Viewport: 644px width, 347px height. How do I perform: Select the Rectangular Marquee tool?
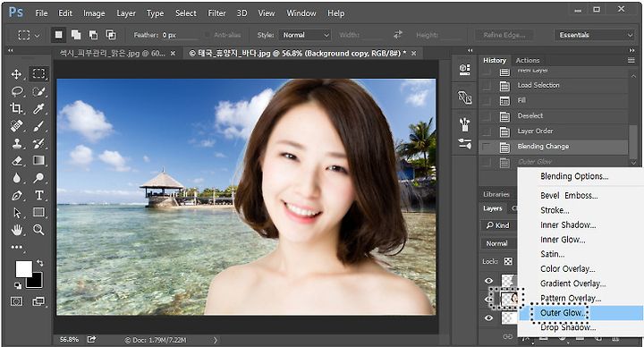39,73
